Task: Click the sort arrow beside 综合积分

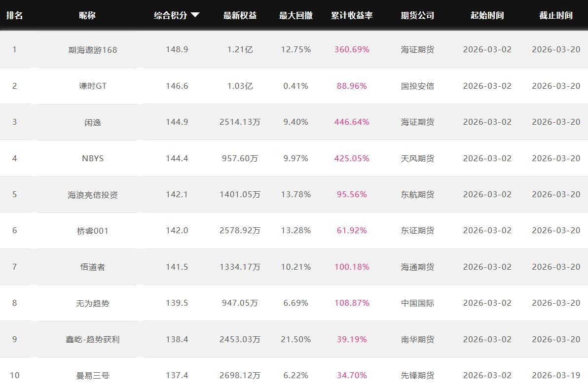Action: click(195, 15)
